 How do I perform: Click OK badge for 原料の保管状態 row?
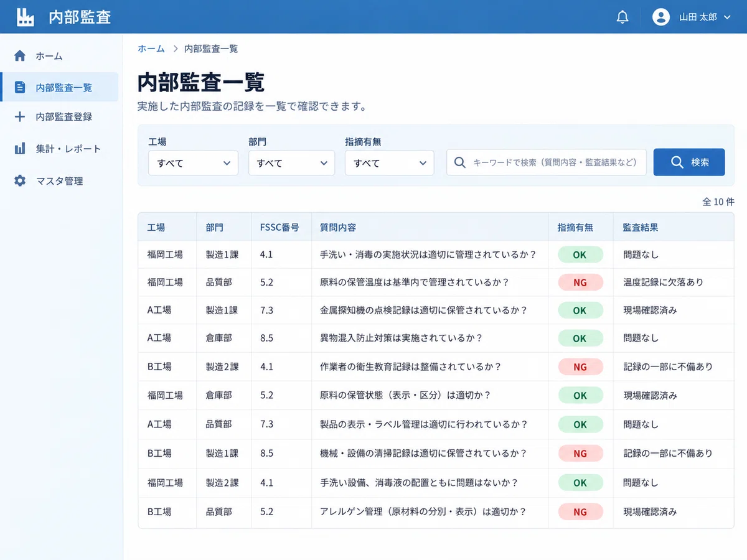pos(580,395)
